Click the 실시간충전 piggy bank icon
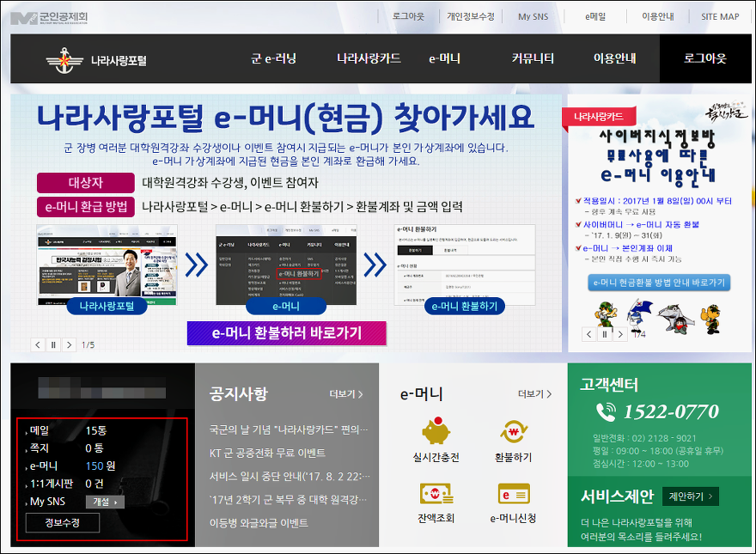 pyautogui.click(x=436, y=430)
